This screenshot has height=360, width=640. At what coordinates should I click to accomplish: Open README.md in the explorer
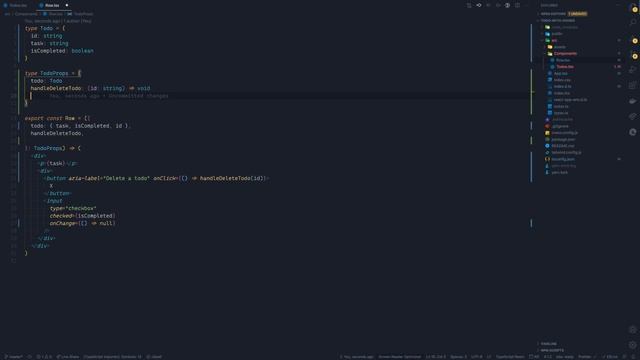coord(563,146)
